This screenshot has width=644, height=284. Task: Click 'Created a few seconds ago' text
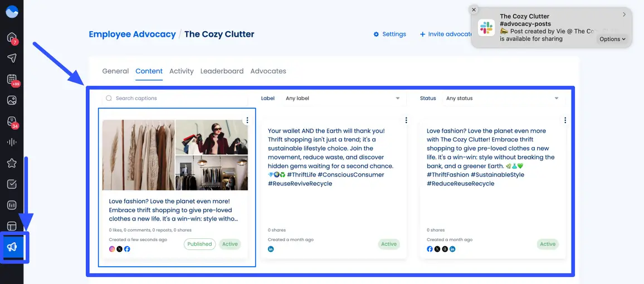tap(138, 239)
